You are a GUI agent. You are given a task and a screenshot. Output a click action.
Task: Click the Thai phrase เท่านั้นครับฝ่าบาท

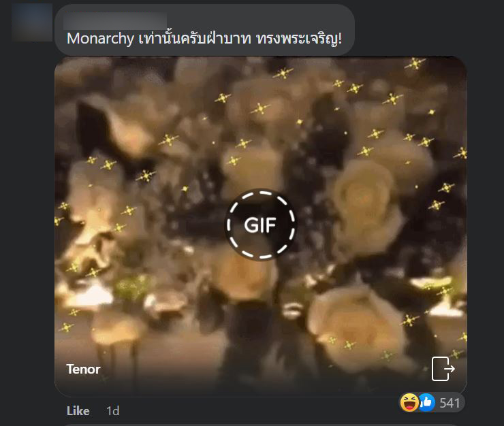coord(195,39)
